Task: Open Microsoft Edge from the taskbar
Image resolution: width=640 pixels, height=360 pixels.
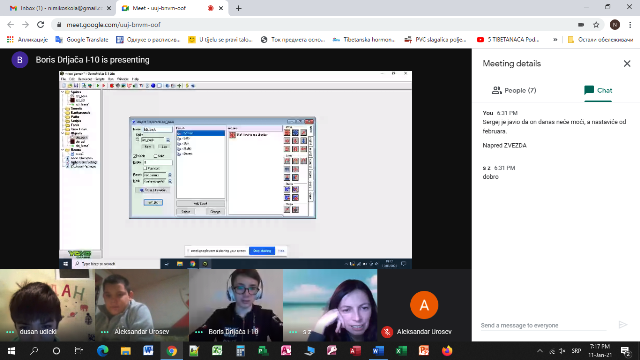Action: click(102, 351)
